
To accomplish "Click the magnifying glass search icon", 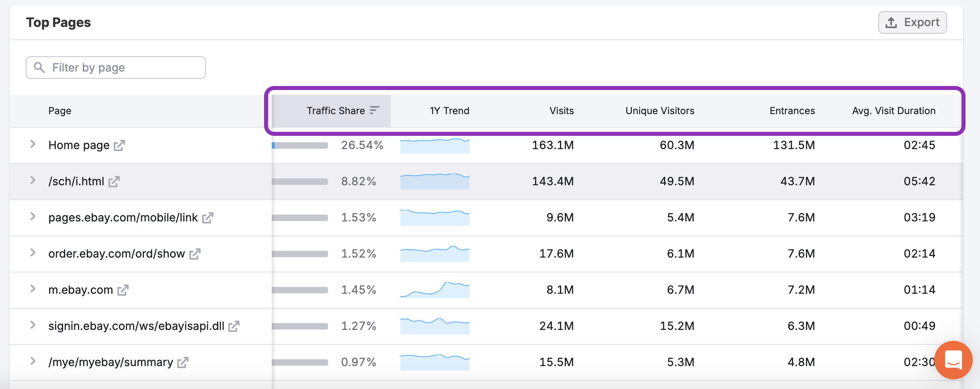I will pos(40,67).
